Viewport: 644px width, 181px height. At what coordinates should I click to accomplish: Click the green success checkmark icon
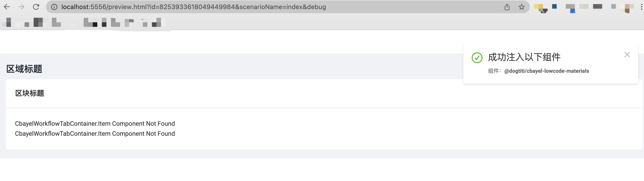pos(476,57)
